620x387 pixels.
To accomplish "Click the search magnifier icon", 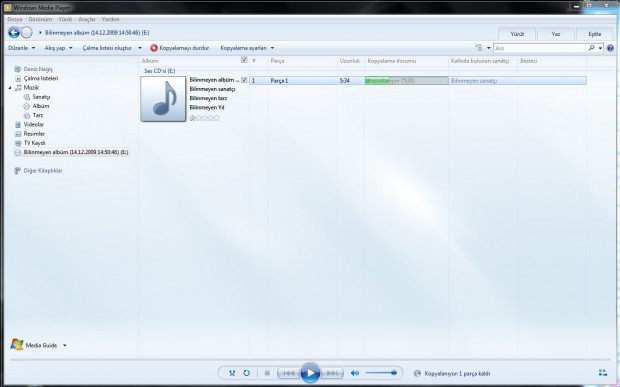I will 591,48.
